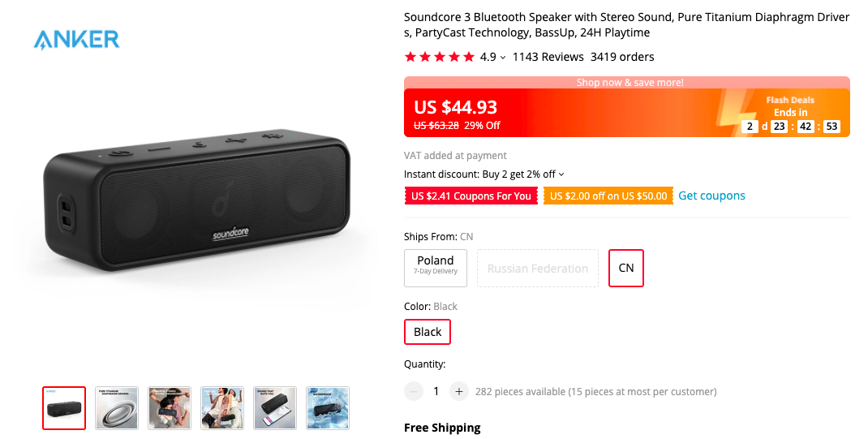868x439 pixels.
Task: Increase quantity with the plus button
Action: click(x=459, y=391)
